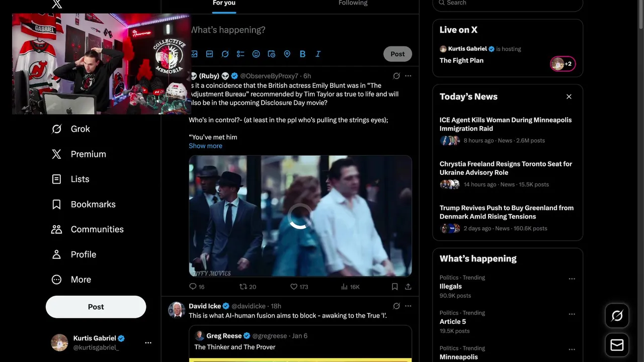Image resolution: width=644 pixels, height=362 pixels.
Task: Open more options for Minneapolis trend
Action: [572, 349]
